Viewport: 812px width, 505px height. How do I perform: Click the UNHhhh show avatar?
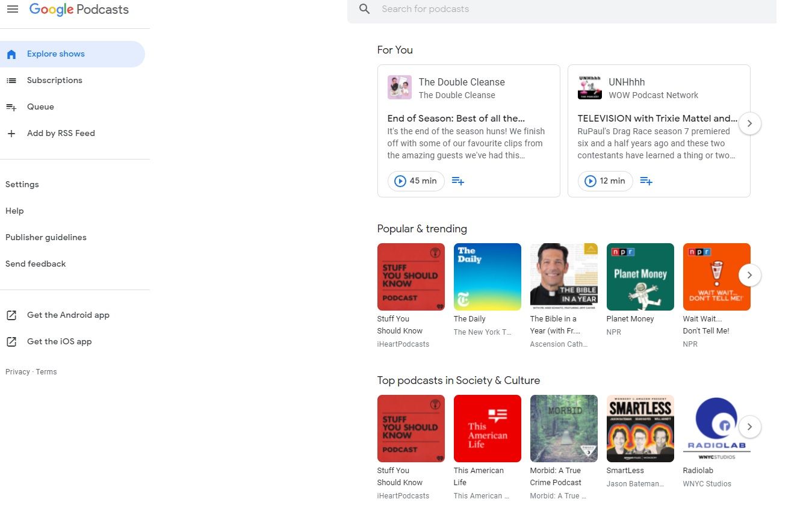(590, 87)
